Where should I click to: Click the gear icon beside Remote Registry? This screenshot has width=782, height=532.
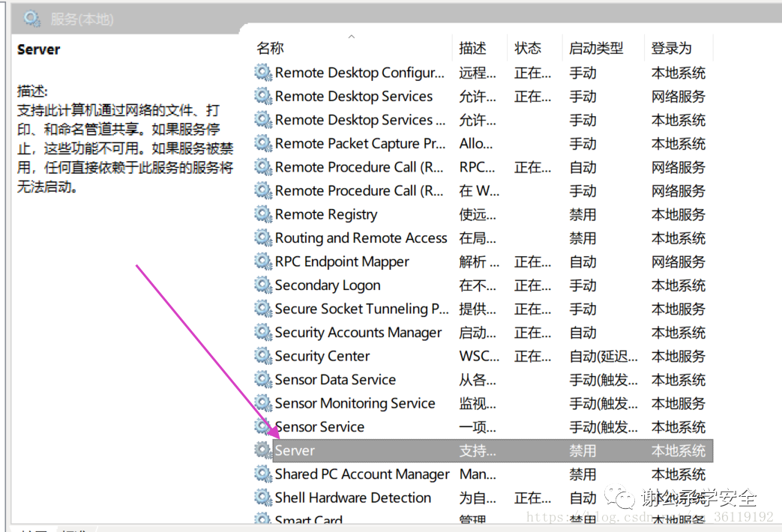pyautogui.click(x=263, y=214)
